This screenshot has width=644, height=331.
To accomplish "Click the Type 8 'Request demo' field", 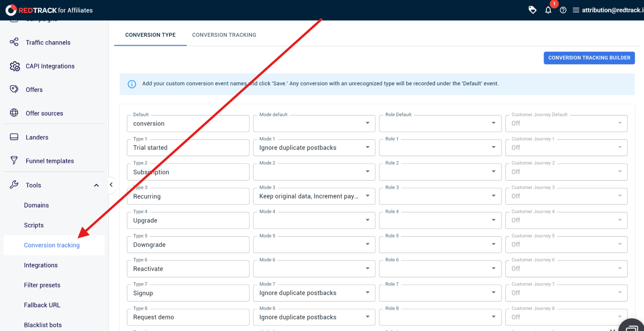I will click(188, 317).
